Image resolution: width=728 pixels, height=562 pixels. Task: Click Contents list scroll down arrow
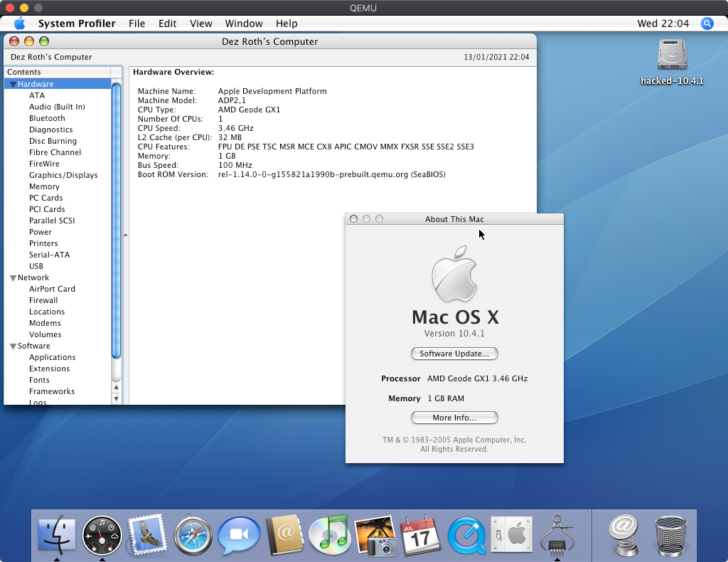point(117,398)
